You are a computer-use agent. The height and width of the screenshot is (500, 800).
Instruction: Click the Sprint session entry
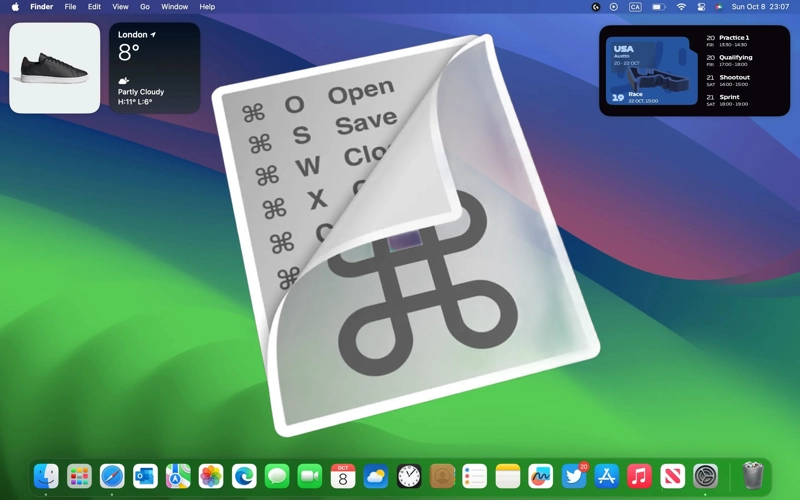[728, 100]
